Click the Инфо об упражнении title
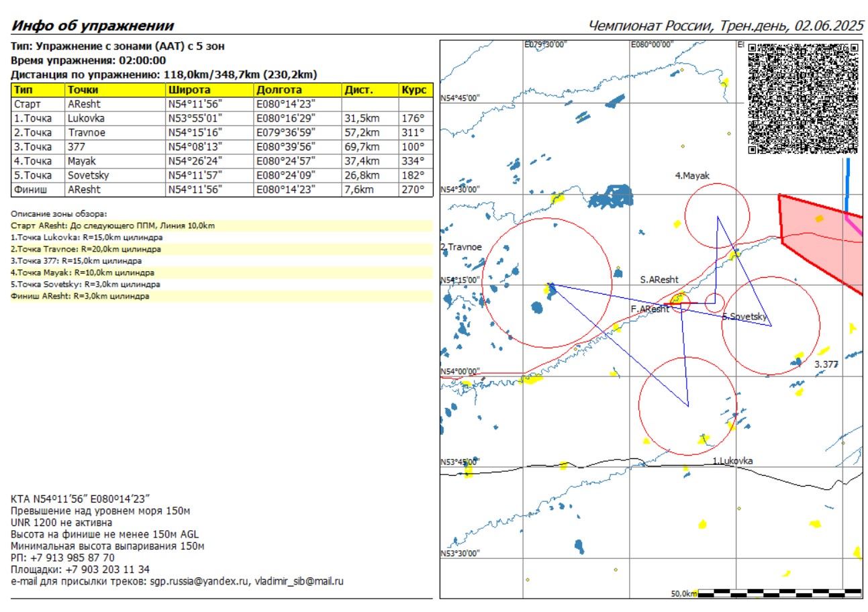The height and width of the screenshot is (612, 868). [x=93, y=26]
